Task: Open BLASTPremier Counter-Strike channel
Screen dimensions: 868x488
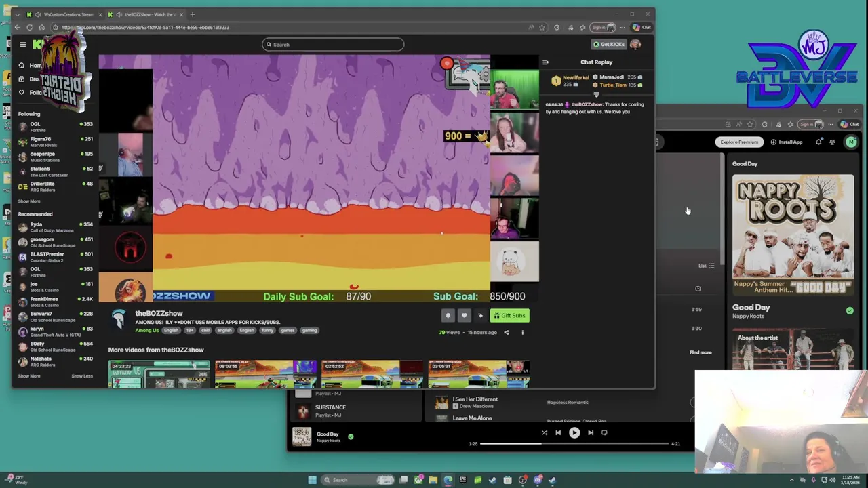Action: point(56,257)
